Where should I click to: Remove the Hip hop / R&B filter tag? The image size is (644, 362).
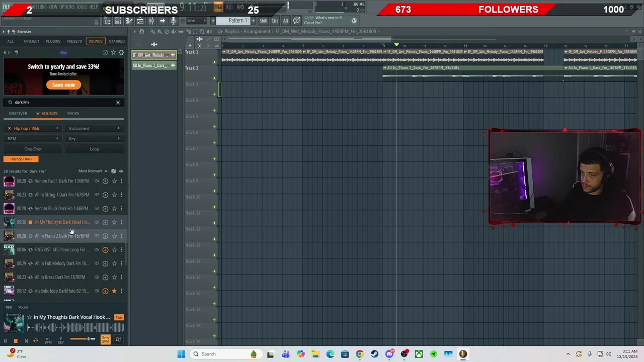[x=21, y=159]
